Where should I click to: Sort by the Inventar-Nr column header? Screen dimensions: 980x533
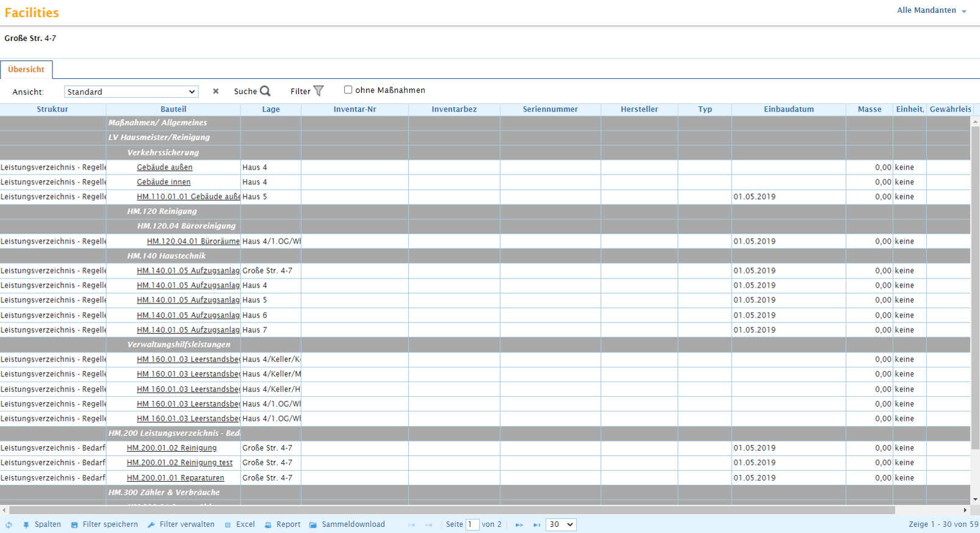(355, 109)
